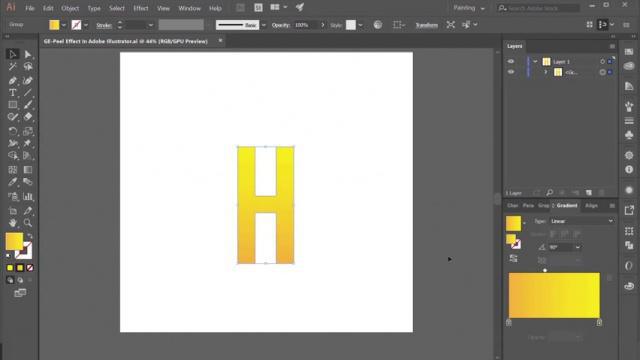Swap fill and stroke arrows

[x=29, y=236]
